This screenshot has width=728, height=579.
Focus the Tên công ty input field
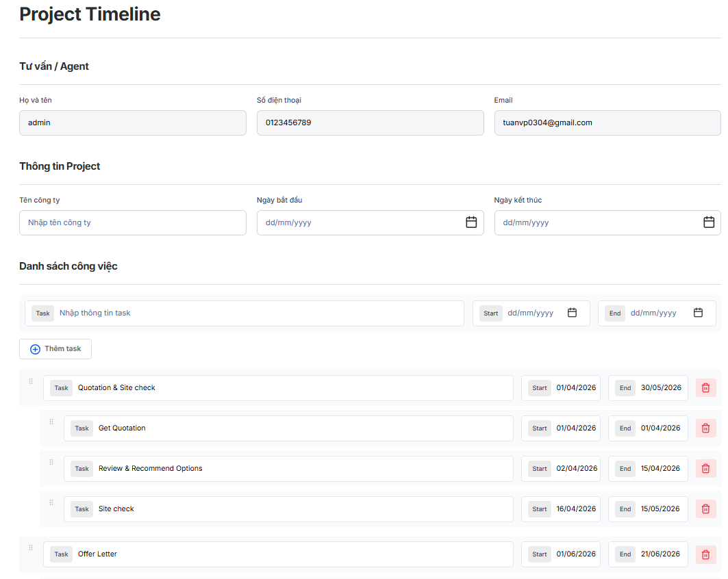pos(132,223)
